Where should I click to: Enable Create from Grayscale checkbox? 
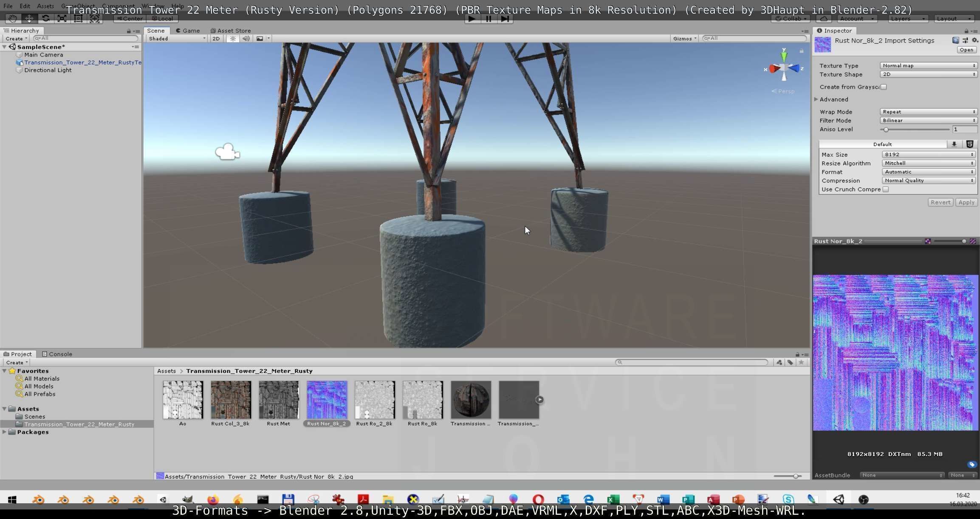pyautogui.click(x=884, y=87)
